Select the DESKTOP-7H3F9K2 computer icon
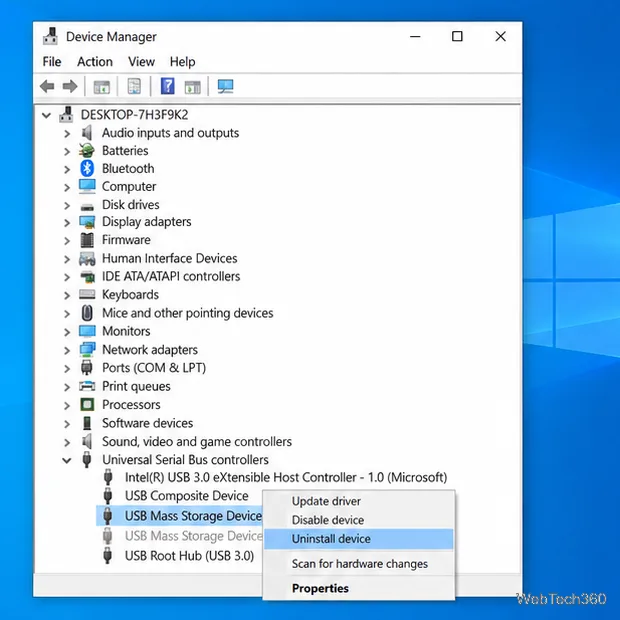The height and width of the screenshot is (620, 620). coord(66,115)
